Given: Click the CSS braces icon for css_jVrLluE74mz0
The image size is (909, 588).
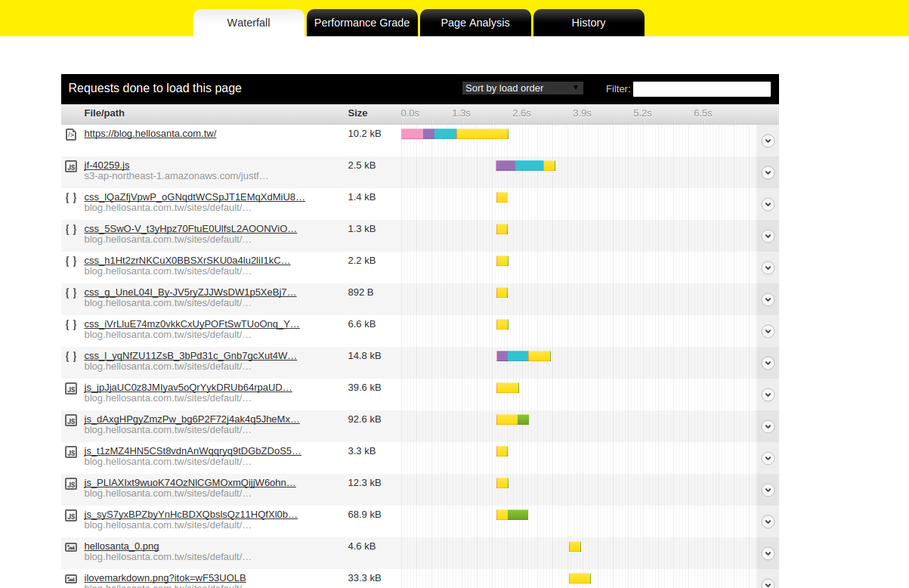Looking at the screenshot, I should click(x=71, y=325).
